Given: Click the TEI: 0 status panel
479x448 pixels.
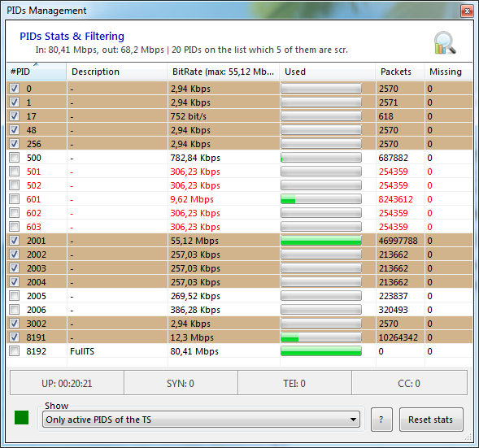Looking at the screenshot, I should point(294,383).
